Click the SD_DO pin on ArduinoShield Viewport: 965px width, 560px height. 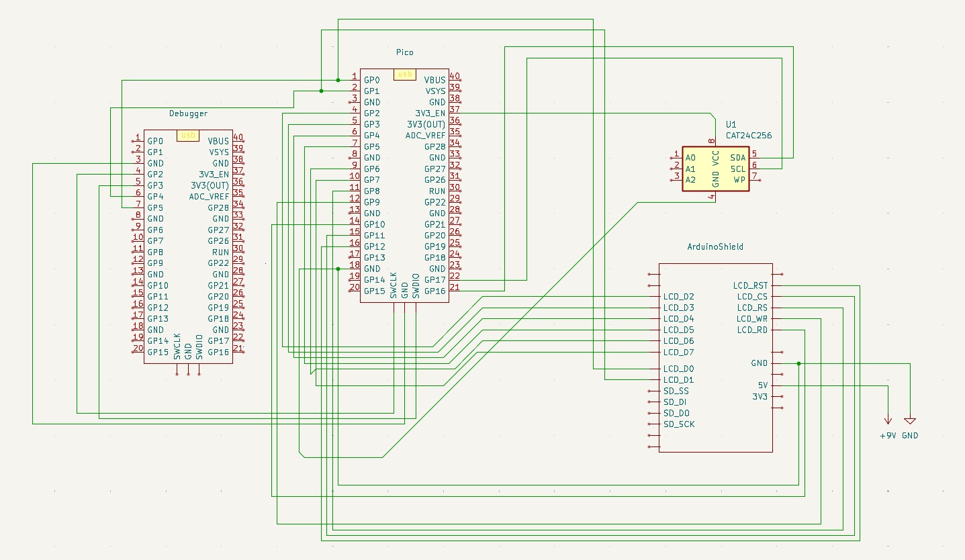coord(676,413)
